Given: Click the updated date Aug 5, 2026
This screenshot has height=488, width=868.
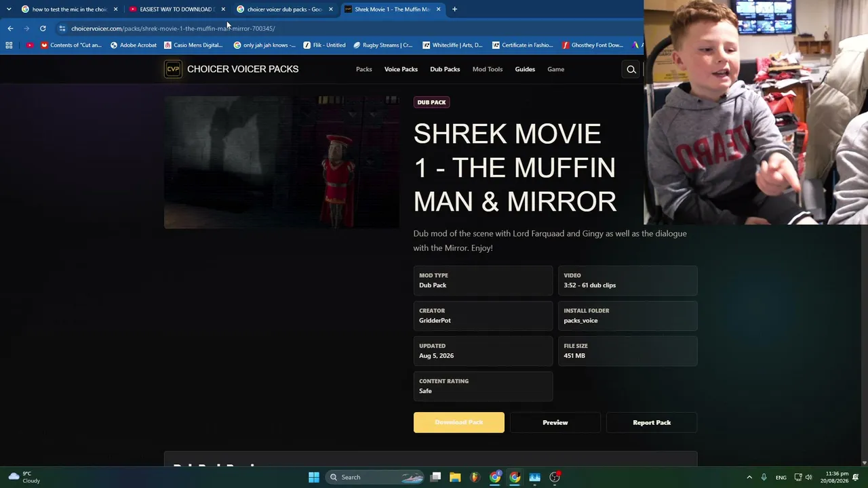Looking at the screenshot, I should click(x=437, y=356).
